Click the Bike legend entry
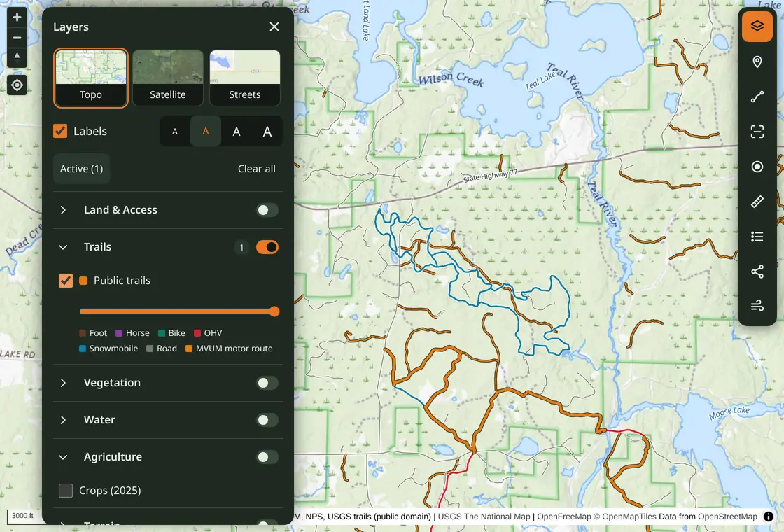 point(171,333)
